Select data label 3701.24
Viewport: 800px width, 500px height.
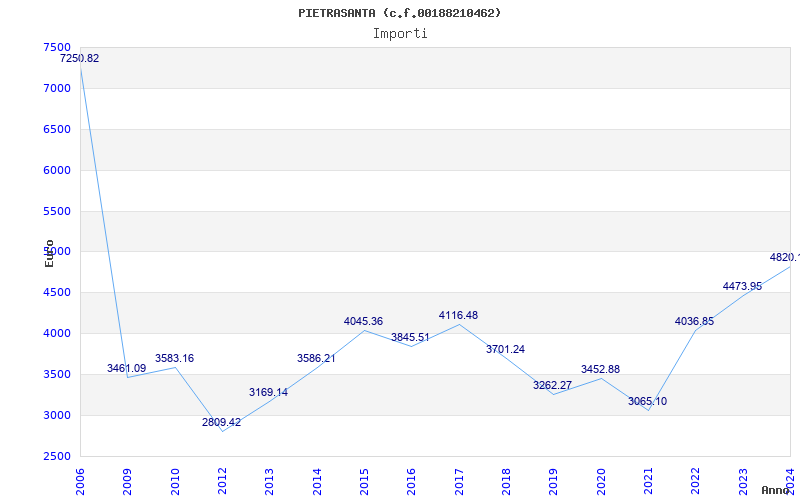(505, 349)
